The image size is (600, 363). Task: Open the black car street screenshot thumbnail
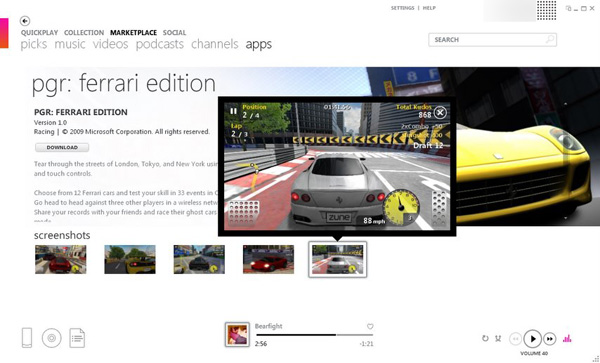[x=199, y=259]
